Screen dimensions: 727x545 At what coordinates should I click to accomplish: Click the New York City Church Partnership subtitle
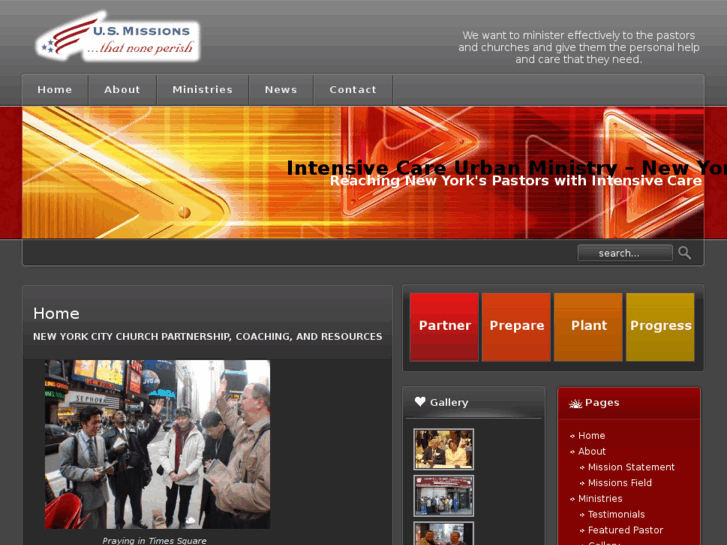(x=208, y=337)
